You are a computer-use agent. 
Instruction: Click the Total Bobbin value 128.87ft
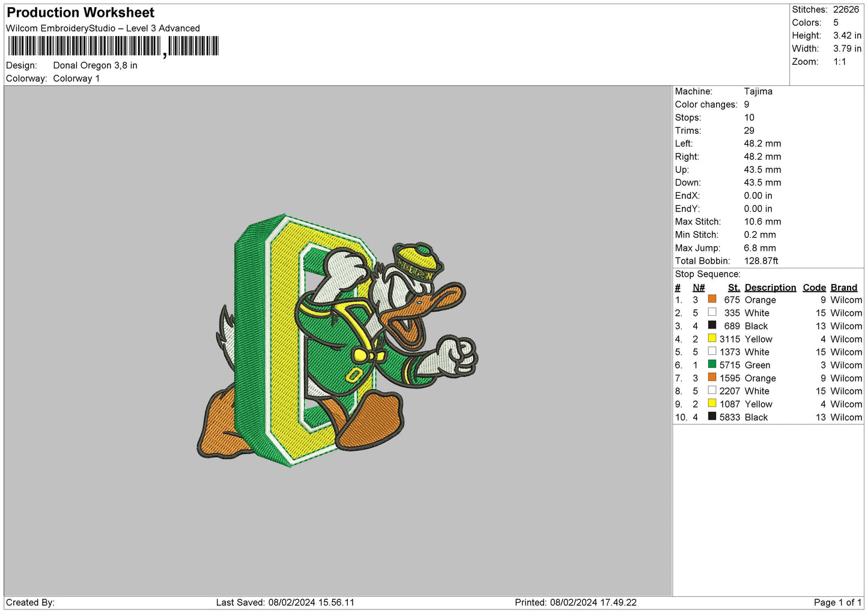(x=761, y=261)
